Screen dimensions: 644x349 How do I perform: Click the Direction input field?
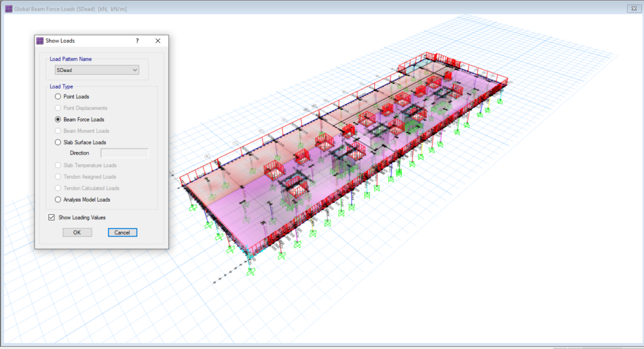(124, 153)
